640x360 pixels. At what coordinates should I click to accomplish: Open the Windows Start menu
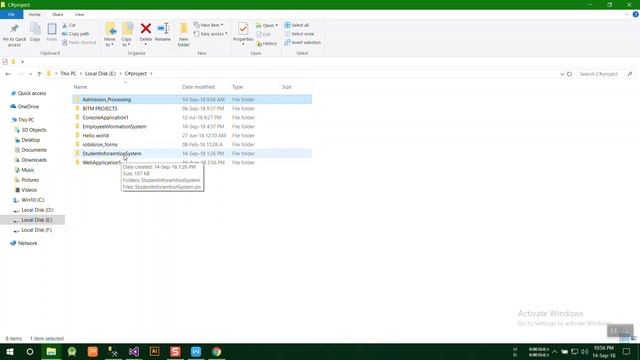(x=10, y=352)
